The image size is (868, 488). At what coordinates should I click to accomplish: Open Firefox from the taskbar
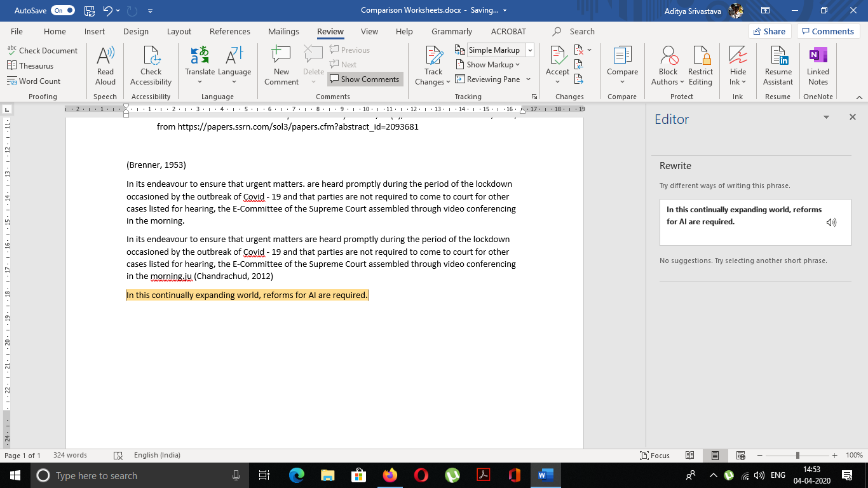coord(390,475)
